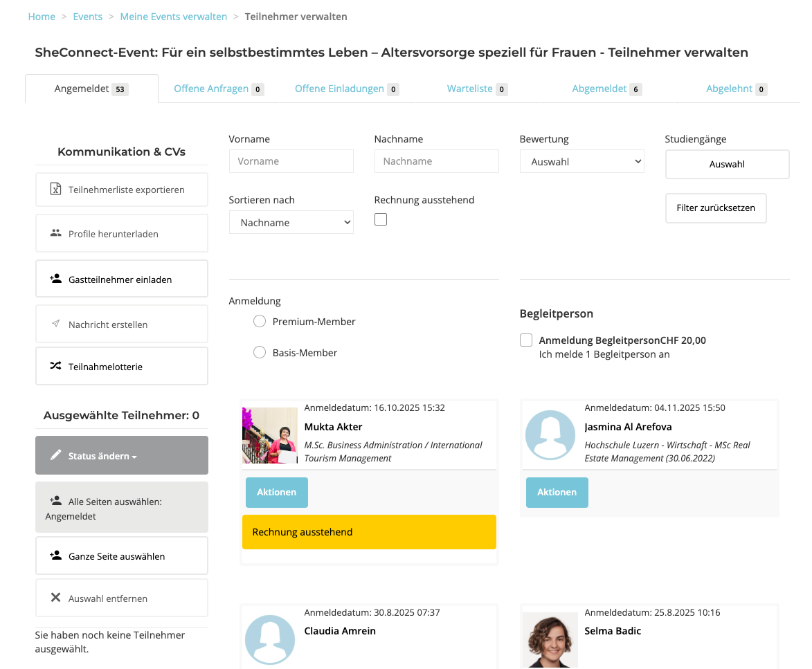Click the X icon for Auswahl entfernen
This screenshot has width=812, height=669.
[56, 598]
